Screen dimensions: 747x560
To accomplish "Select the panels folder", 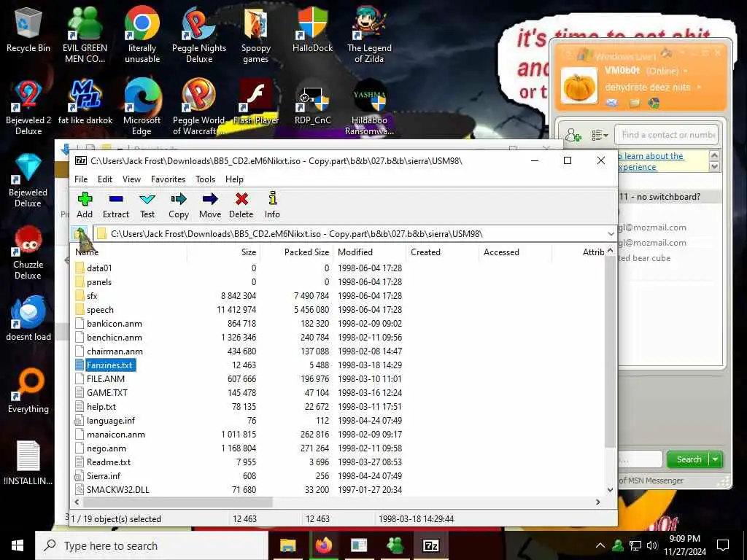I will click(98, 282).
